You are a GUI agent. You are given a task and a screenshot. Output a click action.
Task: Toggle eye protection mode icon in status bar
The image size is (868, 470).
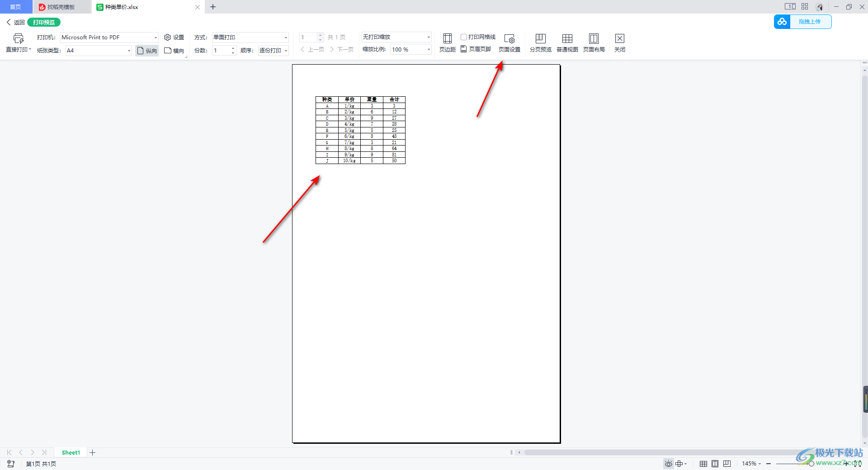pyautogui.click(x=668, y=464)
